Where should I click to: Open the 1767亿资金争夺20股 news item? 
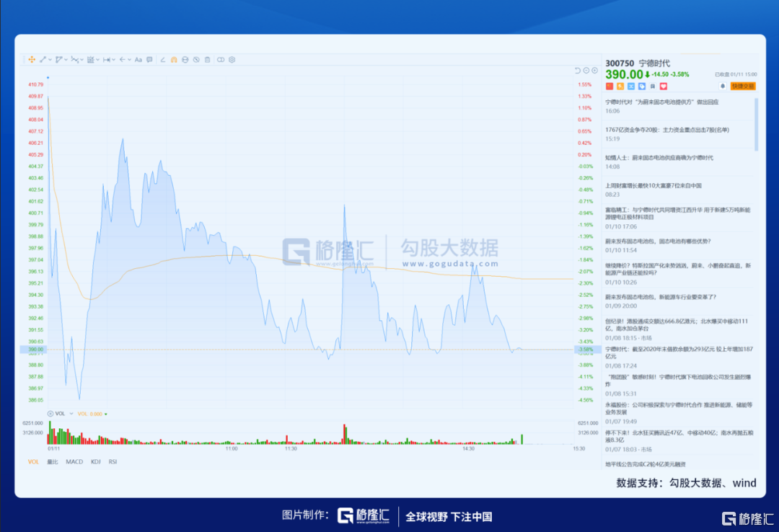tap(667, 130)
